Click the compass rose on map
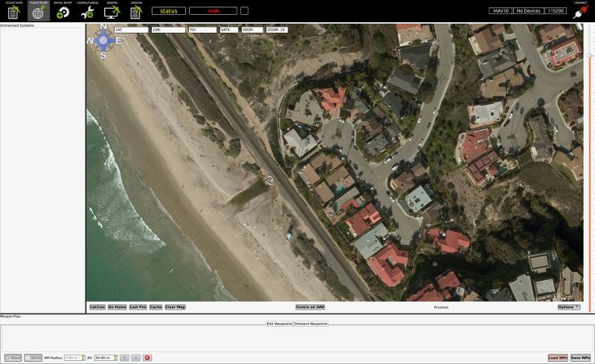 click(x=103, y=40)
